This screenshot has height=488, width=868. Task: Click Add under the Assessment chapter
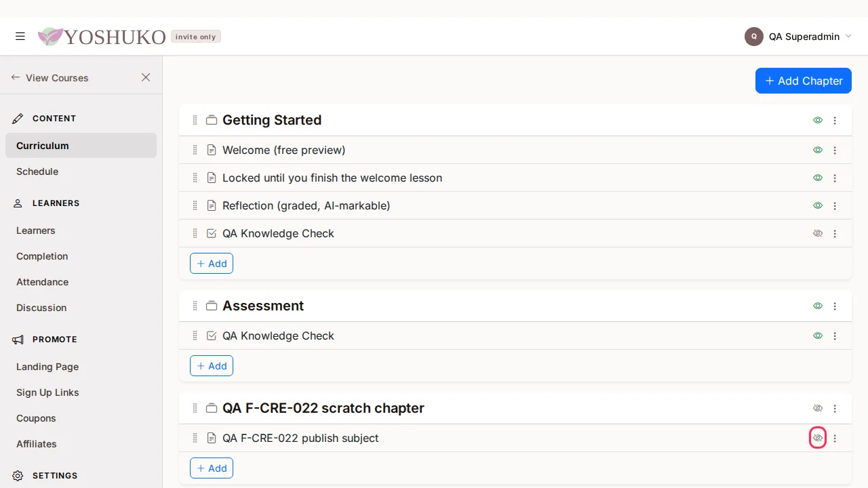coord(212,366)
